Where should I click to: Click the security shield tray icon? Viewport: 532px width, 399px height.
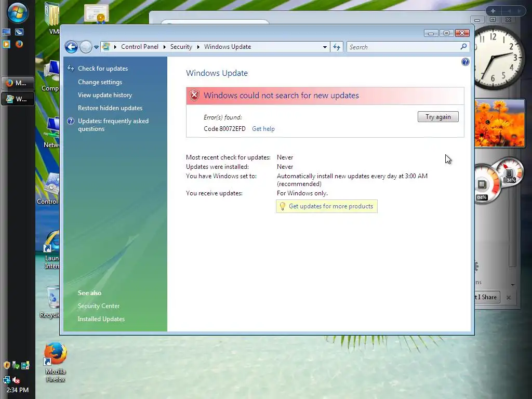point(6,365)
